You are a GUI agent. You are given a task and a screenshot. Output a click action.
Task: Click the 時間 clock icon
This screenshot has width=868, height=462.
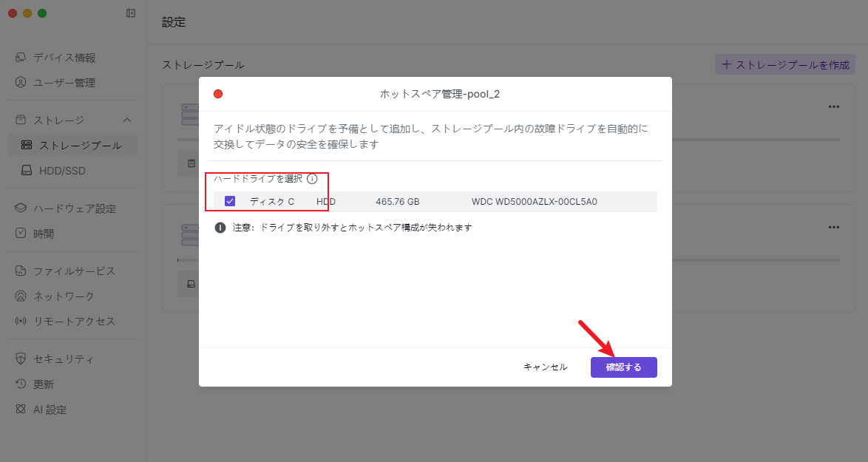[x=21, y=234]
